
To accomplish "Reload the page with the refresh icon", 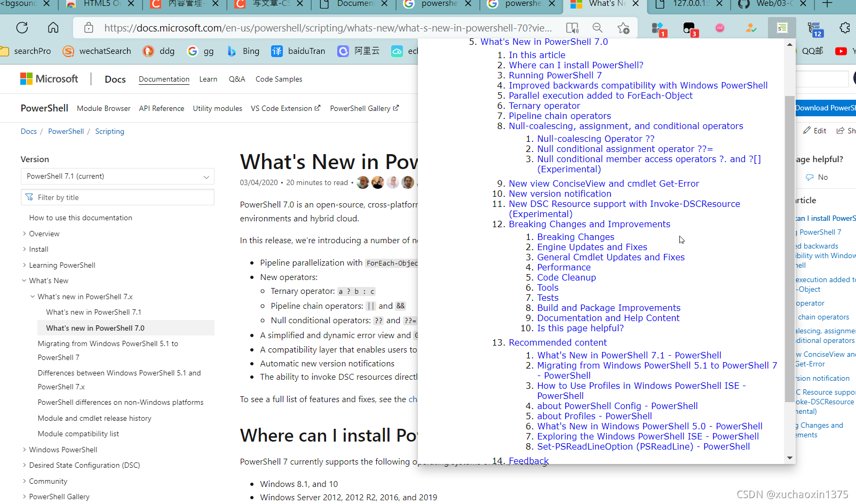I will (x=22, y=28).
